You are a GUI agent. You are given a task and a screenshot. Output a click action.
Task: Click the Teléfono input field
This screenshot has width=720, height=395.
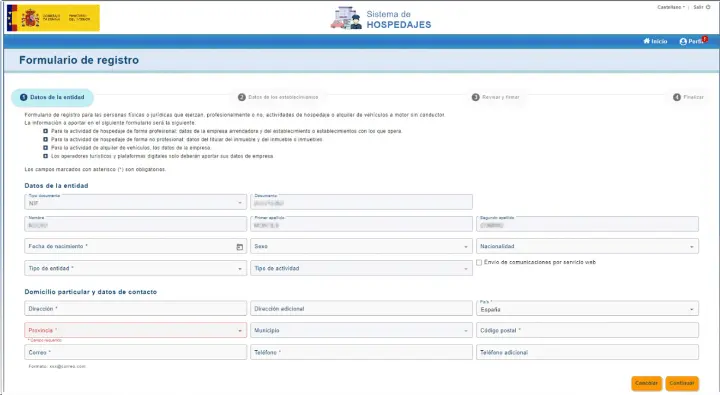[361, 352]
